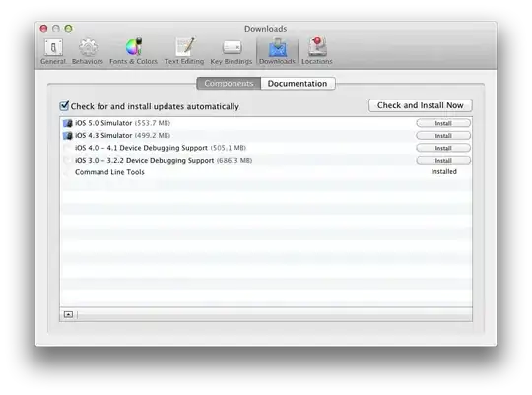Uncheck automatic update checking checkbox
532x395 pixels.
[x=64, y=106]
